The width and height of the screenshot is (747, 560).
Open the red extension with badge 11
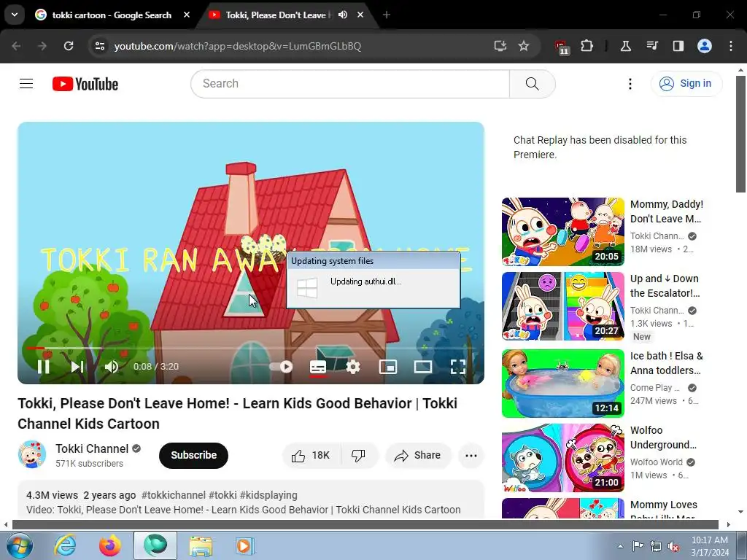point(562,47)
